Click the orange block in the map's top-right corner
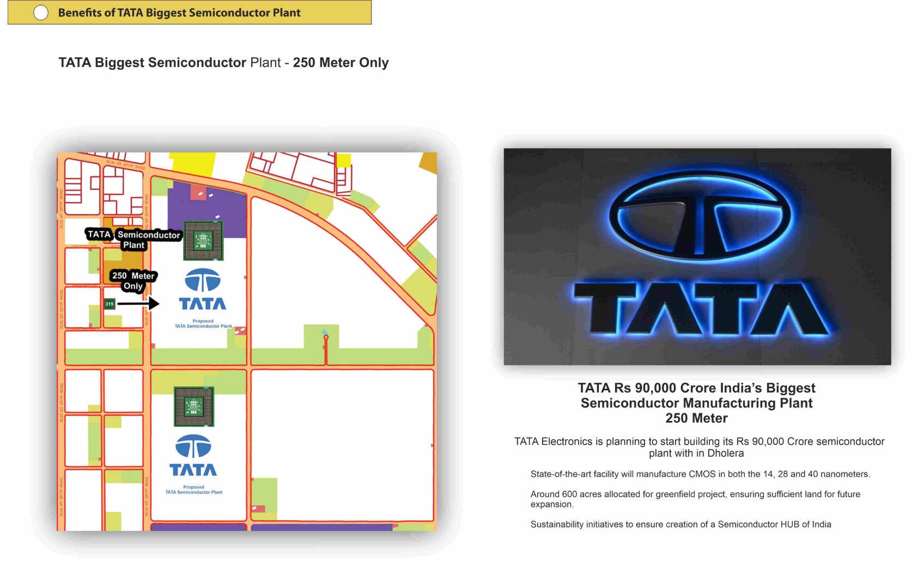 (429, 162)
